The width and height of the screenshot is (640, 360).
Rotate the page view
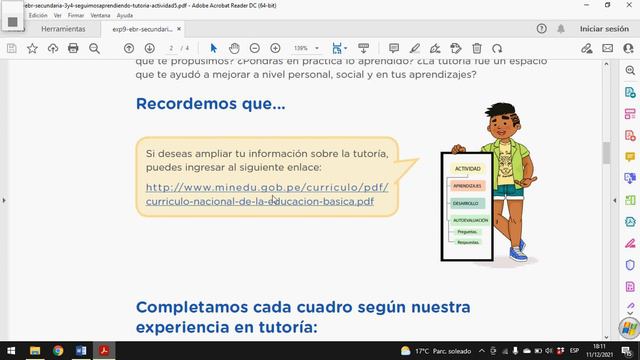[497, 49]
